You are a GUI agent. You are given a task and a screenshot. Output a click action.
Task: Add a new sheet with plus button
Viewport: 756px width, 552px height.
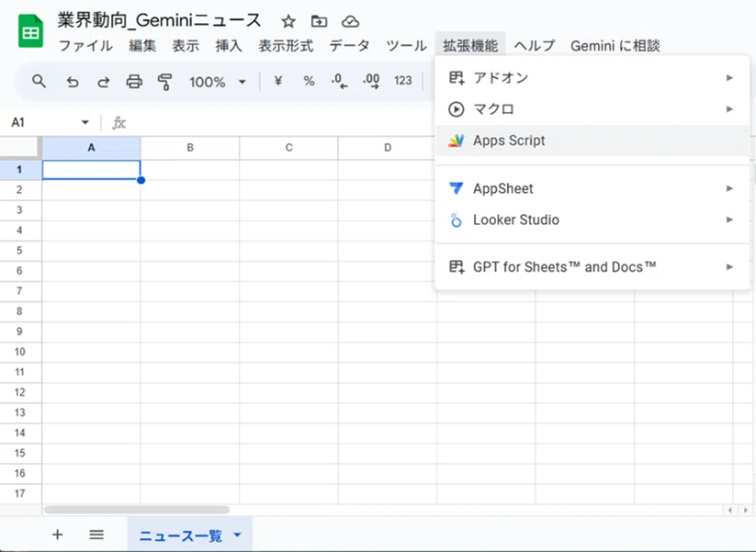[57, 535]
